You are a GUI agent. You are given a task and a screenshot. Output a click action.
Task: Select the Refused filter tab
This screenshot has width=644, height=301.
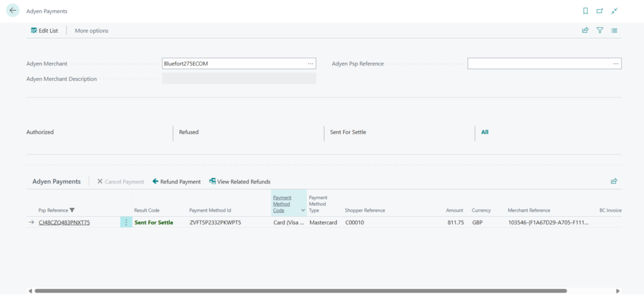coord(189,132)
